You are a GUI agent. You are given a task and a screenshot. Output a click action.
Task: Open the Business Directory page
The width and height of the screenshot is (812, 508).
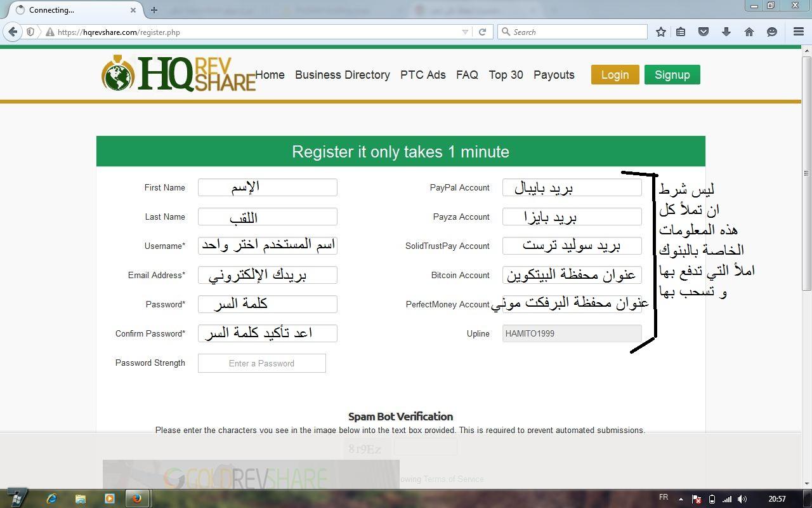tap(343, 75)
